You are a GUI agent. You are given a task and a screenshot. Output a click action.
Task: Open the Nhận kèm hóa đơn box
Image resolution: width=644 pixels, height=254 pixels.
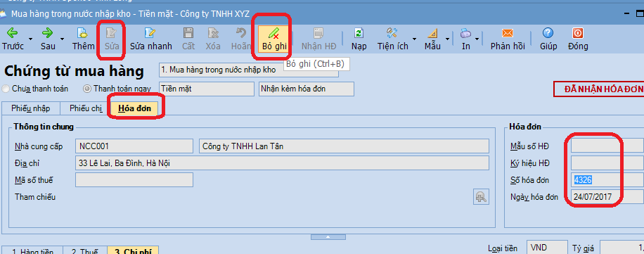307,89
